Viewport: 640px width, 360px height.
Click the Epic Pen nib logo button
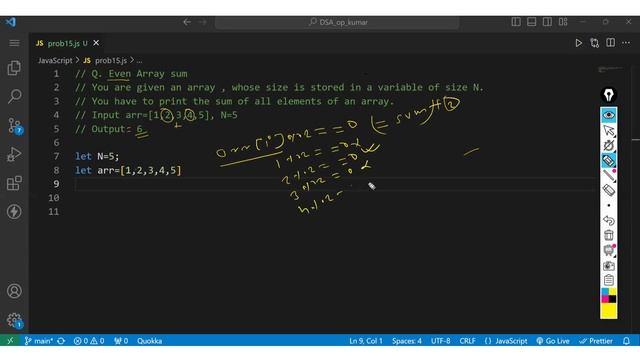coord(609,95)
